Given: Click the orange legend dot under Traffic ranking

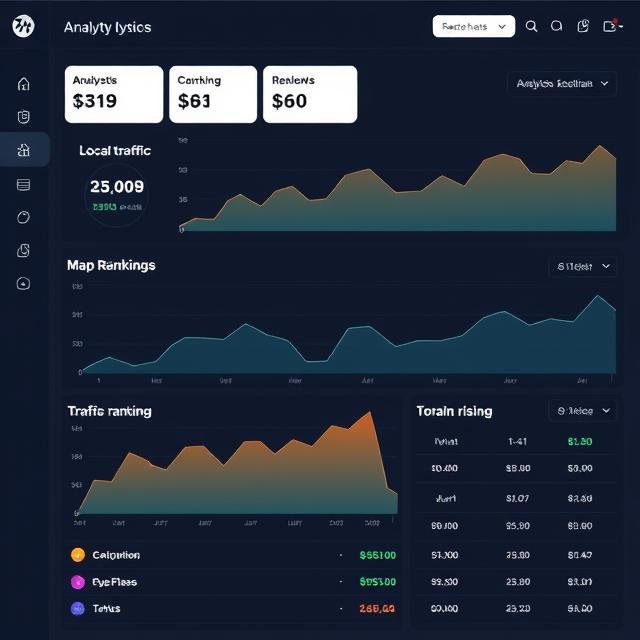Looking at the screenshot, I should coord(78,555).
